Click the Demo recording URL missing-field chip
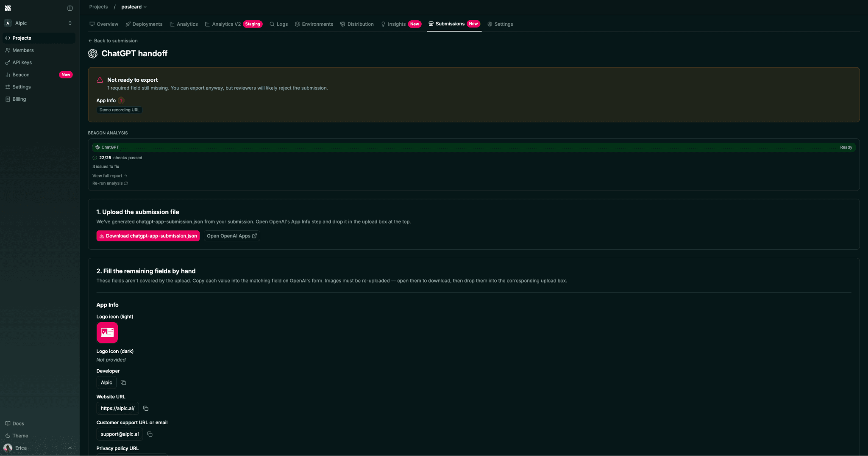Viewport: 868px width, 456px height. [120, 110]
